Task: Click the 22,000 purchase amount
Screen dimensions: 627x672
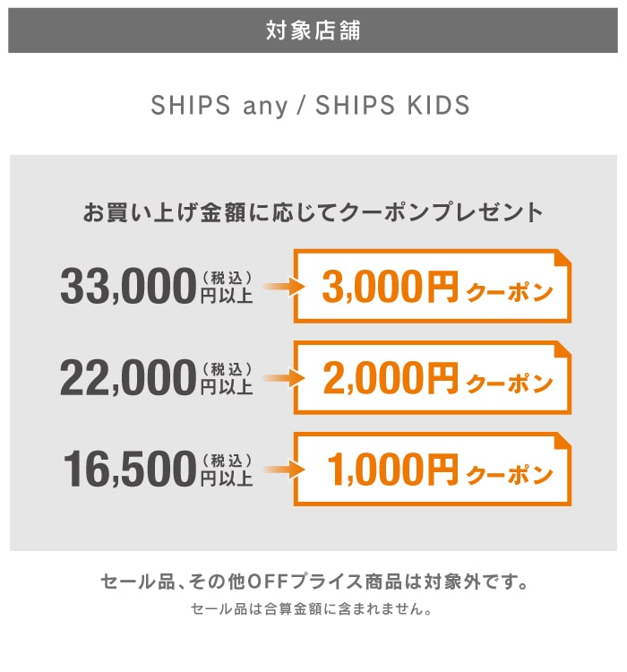Action: pos(127,378)
